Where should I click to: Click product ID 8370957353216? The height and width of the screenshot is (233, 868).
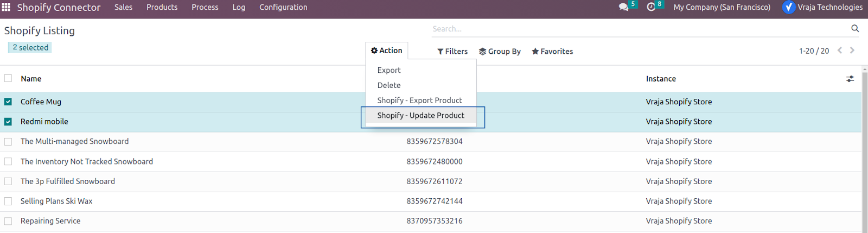(x=435, y=221)
